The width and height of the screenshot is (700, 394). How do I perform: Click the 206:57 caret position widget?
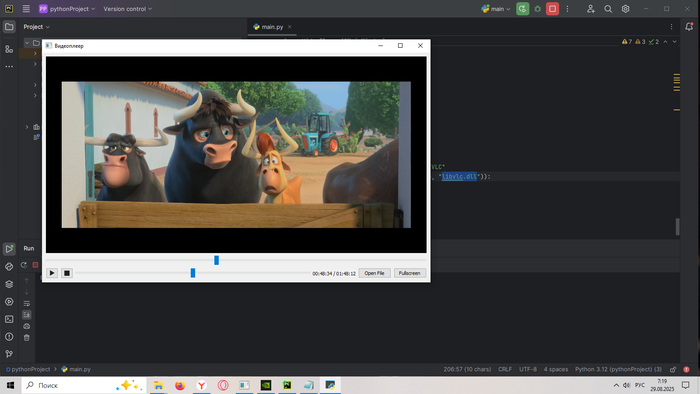[467, 369]
